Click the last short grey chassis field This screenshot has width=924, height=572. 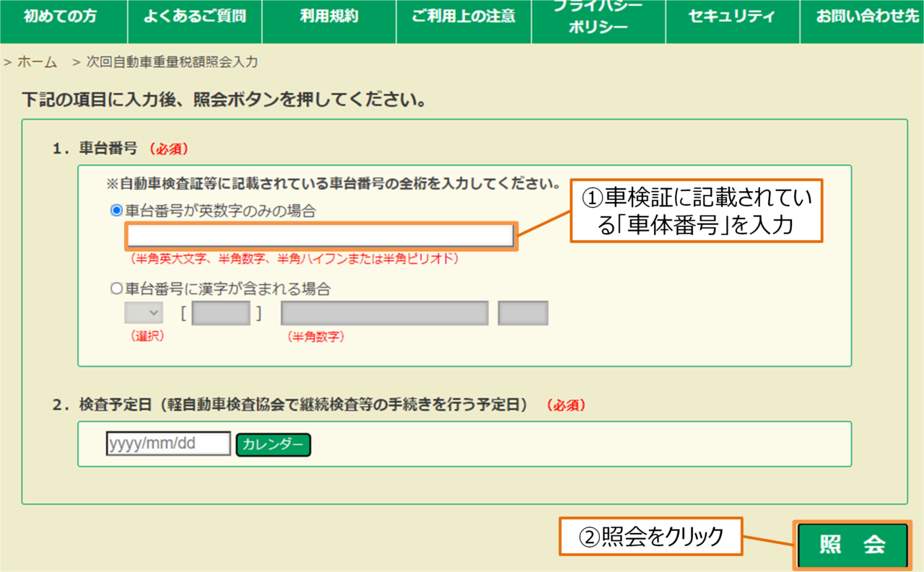[x=523, y=313]
